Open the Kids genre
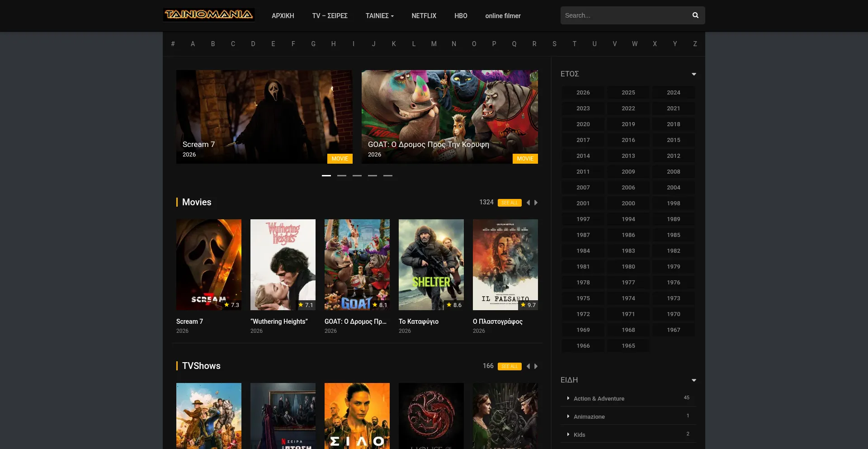 (x=579, y=435)
